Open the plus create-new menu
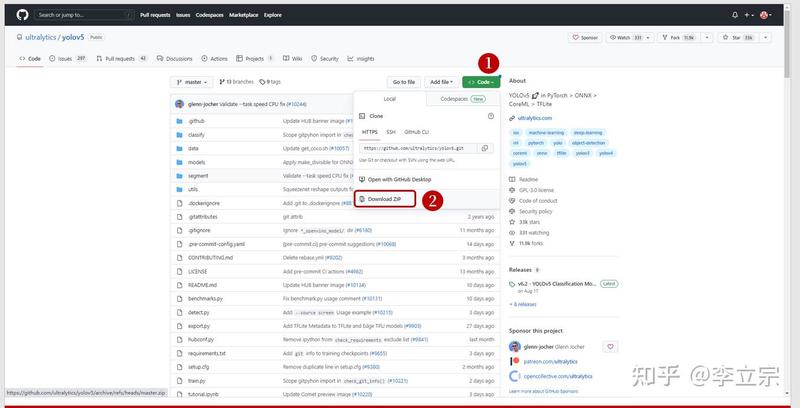This screenshot has width=800, height=408. pyautogui.click(x=748, y=15)
